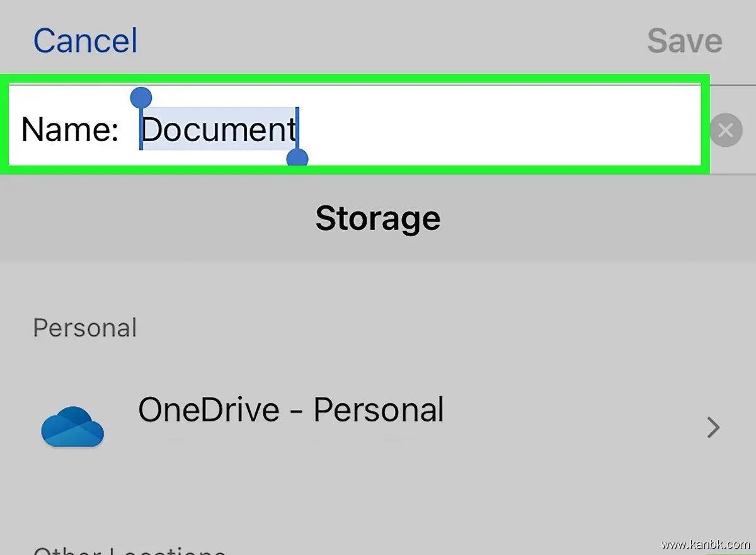Screen dimensions: 756x555
Task: Place the cursor after the letter t in Document
Action: pos(297,130)
